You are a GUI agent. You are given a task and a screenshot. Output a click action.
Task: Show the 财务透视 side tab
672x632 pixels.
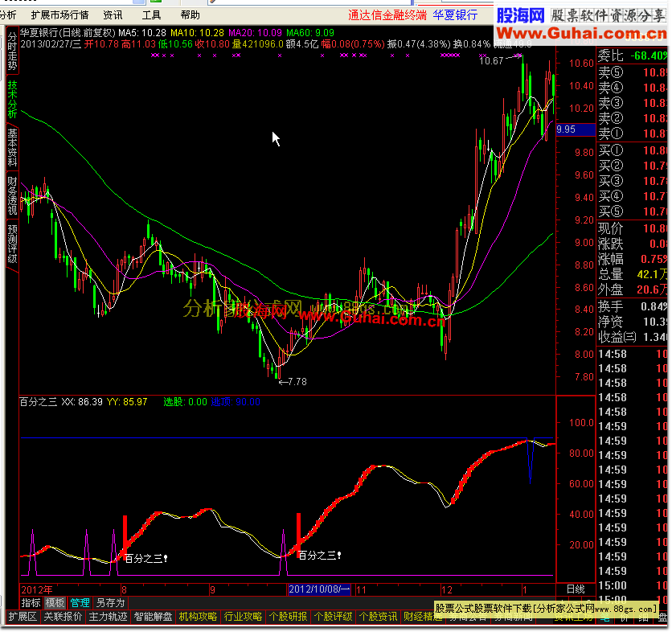[x=12, y=196]
